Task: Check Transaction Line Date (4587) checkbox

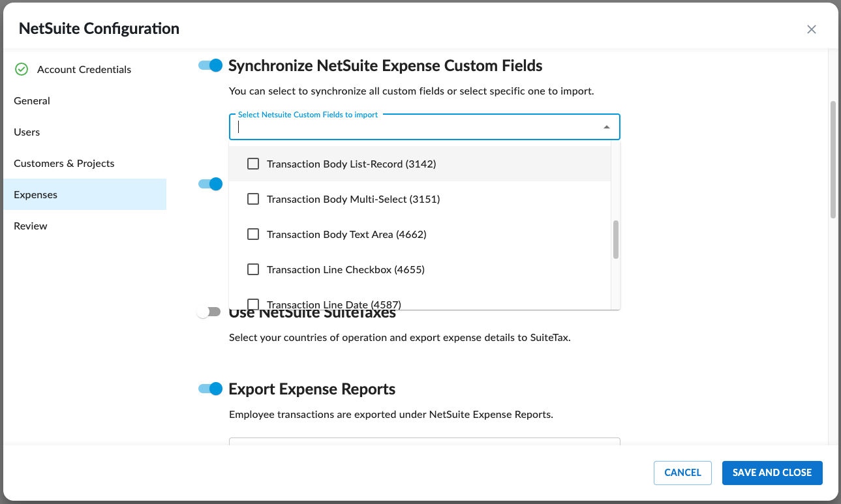Action: 253,304
